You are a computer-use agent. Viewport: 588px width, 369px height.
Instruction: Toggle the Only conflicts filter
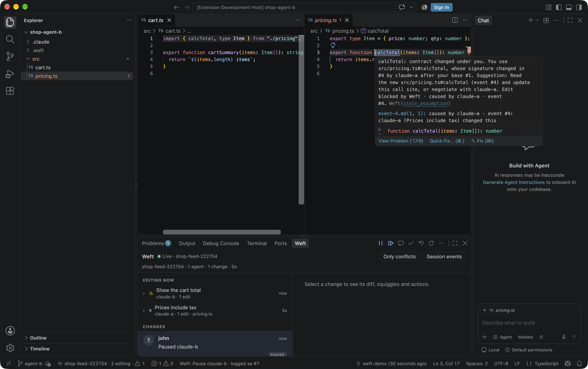[399, 257]
